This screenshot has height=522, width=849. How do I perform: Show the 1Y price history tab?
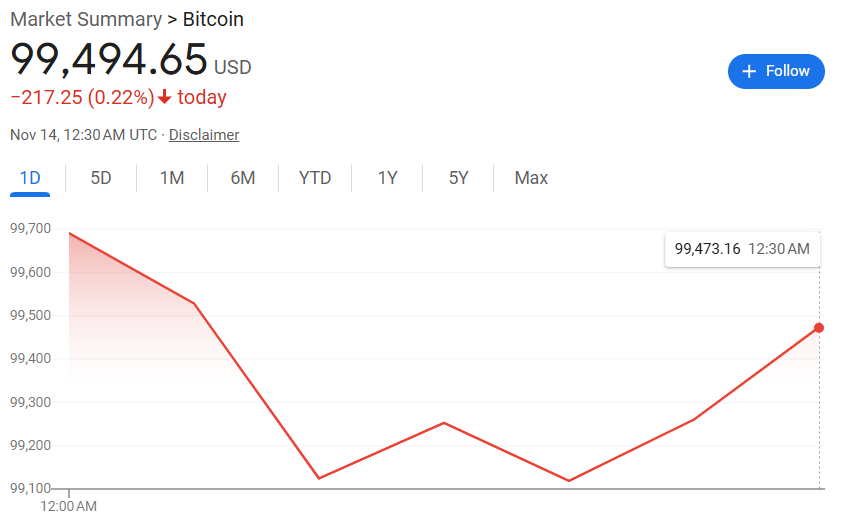coord(387,178)
